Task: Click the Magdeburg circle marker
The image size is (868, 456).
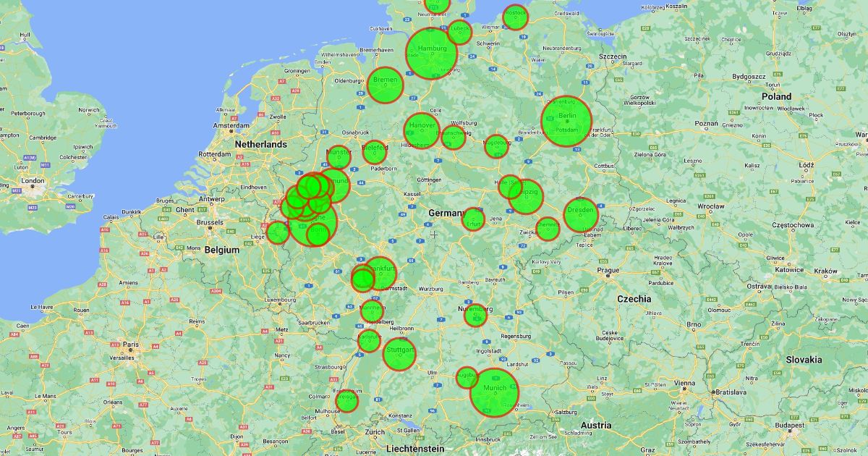Action: pos(496,146)
